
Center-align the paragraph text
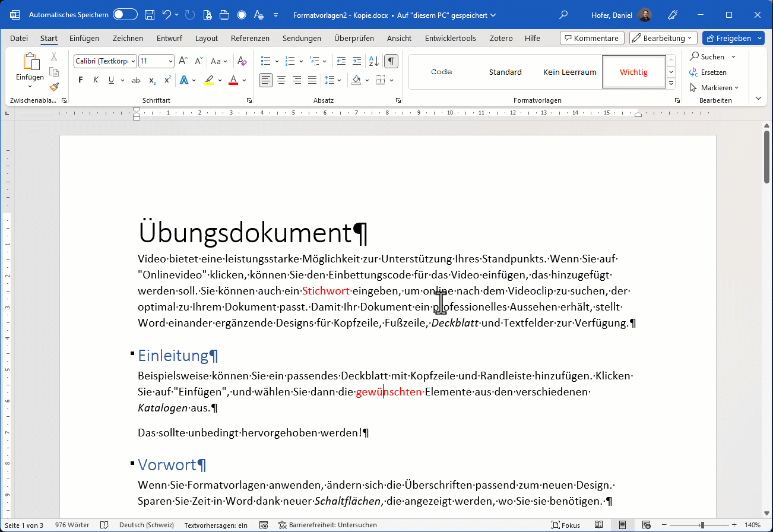point(281,80)
